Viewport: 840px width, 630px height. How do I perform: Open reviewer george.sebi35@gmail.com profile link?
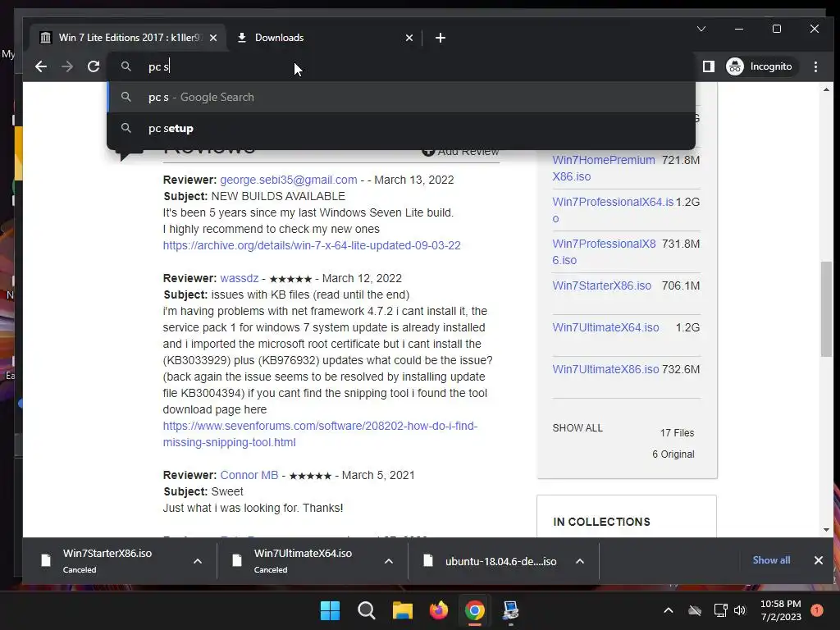tap(289, 180)
